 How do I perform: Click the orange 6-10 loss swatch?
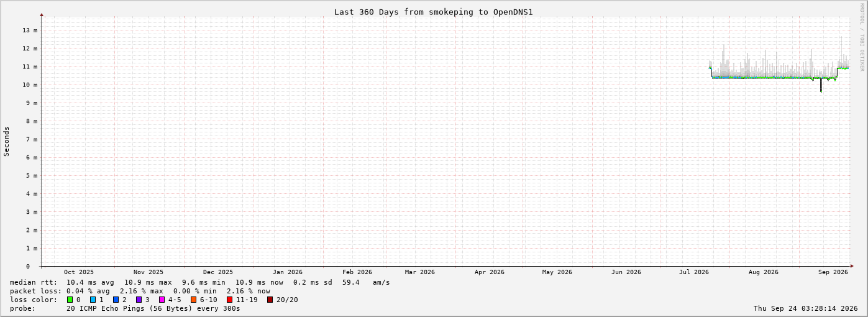click(x=194, y=300)
